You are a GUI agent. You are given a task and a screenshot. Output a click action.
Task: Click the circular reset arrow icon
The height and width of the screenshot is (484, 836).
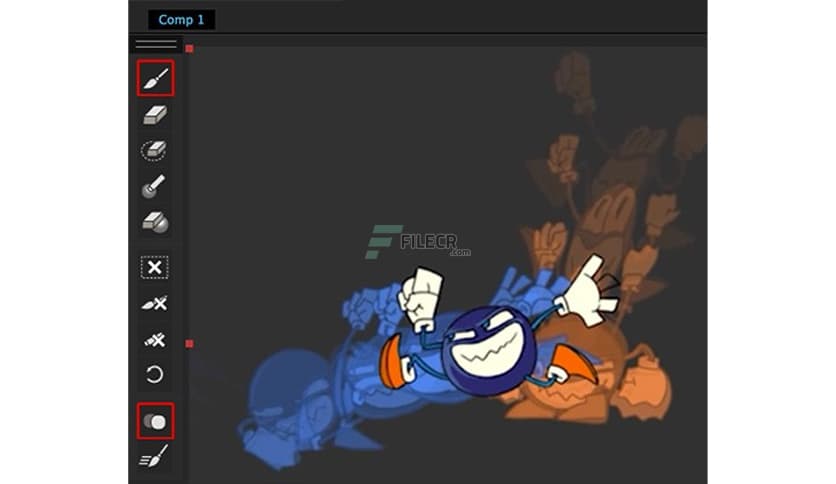(x=155, y=374)
